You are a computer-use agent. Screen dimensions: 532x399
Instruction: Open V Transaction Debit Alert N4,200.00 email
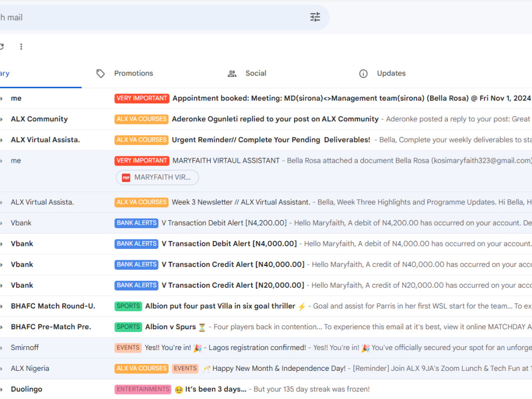point(225,223)
